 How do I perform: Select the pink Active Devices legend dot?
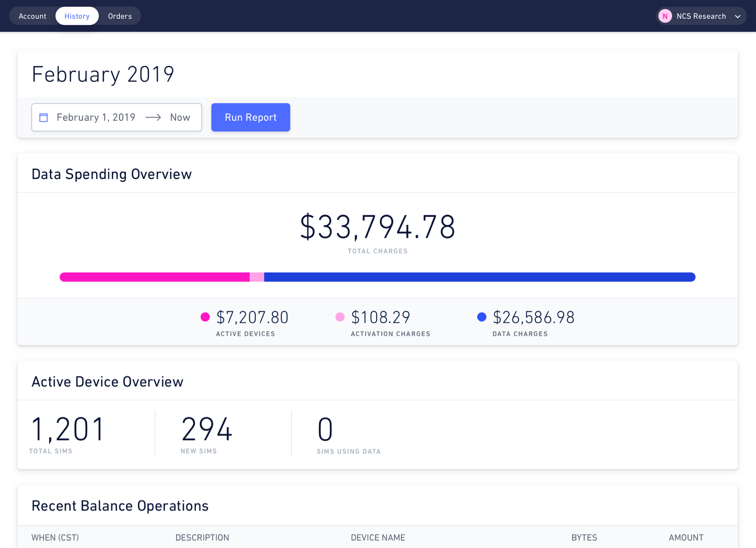click(205, 317)
